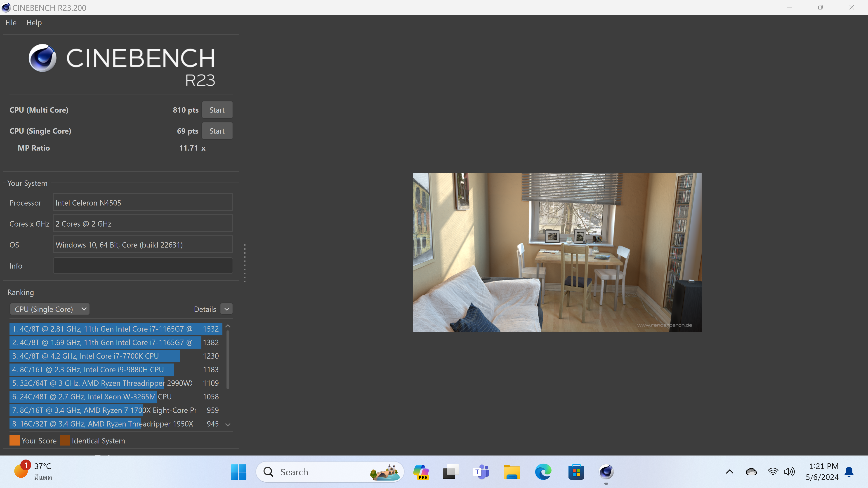Click the rendered room preview image
868x488 pixels.
click(557, 252)
